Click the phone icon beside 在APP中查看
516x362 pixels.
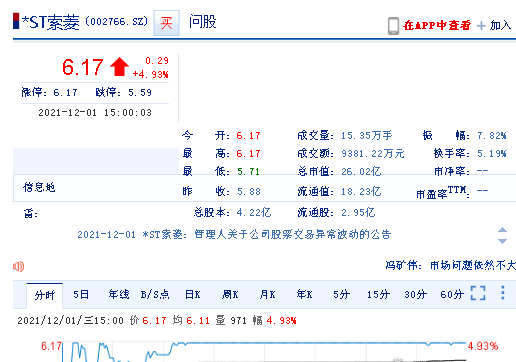[x=393, y=26]
